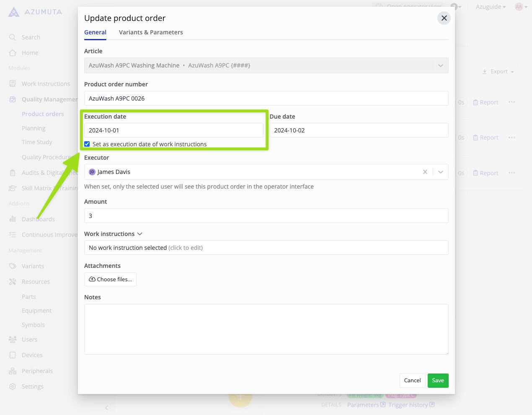The image size is (532, 415).
Task: Select the General tab
Action: click(95, 32)
